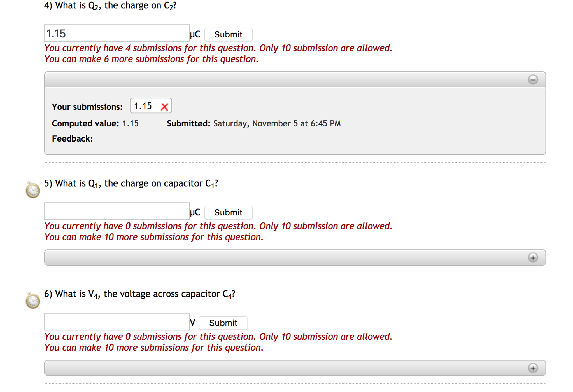
Task: Click the Your submissions label
Action: (87, 107)
